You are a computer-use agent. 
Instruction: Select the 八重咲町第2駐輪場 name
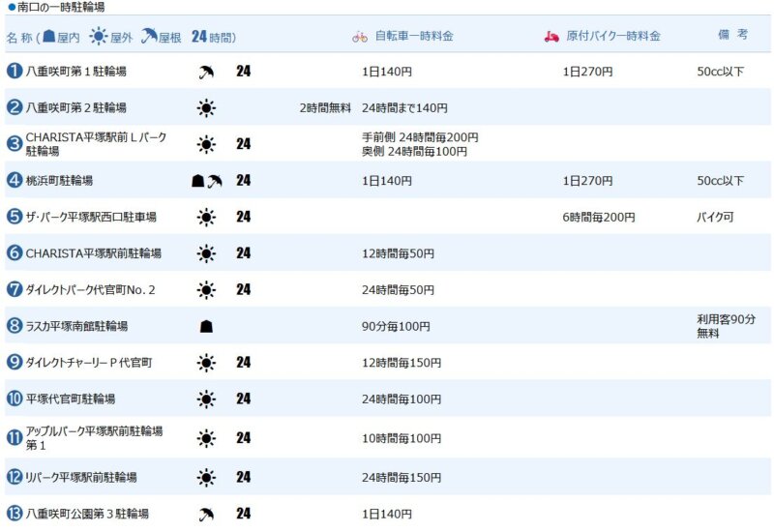(x=76, y=108)
